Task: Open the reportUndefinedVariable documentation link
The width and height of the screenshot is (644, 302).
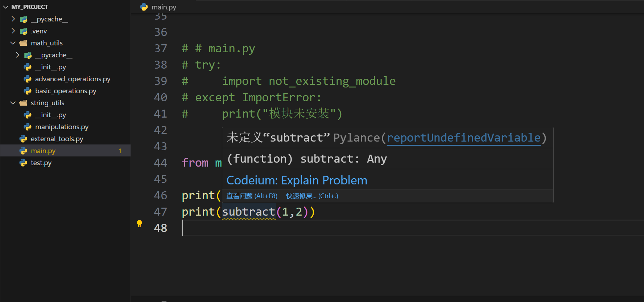Action: tap(464, 138)
